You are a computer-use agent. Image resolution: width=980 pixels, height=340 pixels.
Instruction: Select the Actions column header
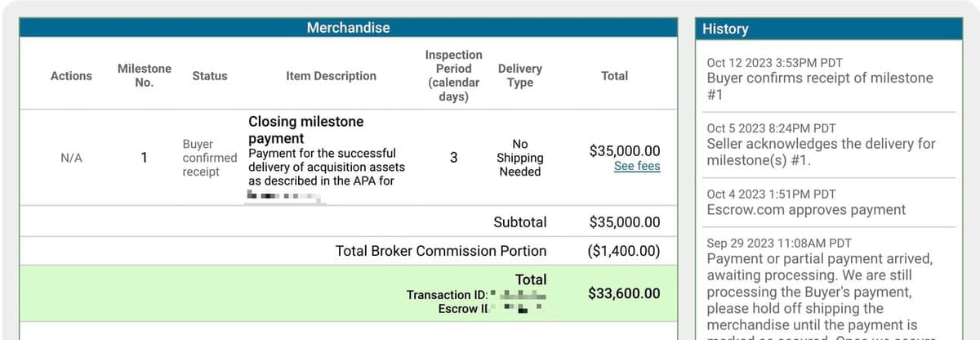coord(71,76)
